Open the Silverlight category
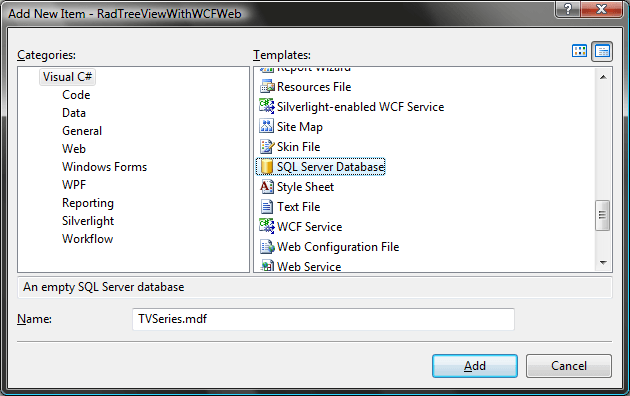Screen dimensions: 630x396 [x=88, y=221]
